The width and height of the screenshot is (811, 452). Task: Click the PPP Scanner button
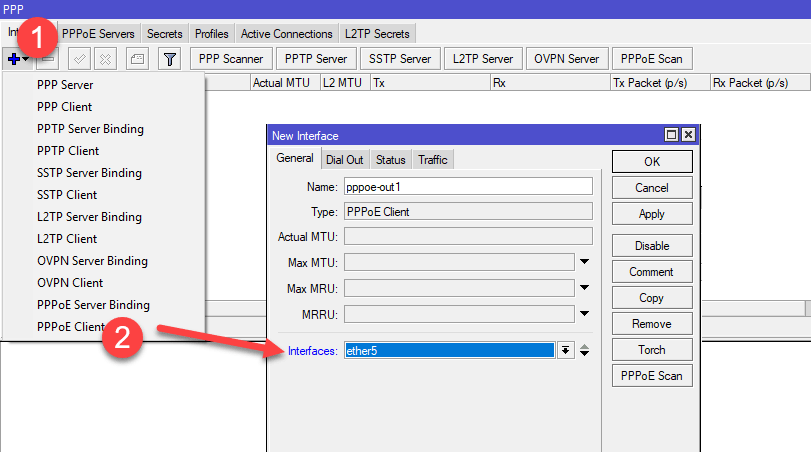[x=231, y=59]
